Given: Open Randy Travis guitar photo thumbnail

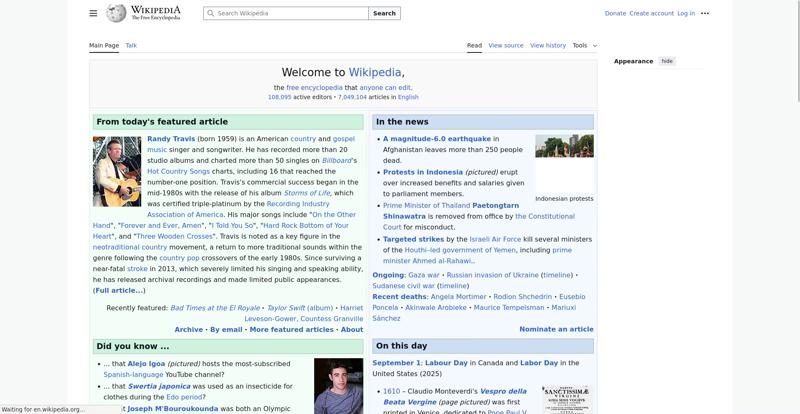Looking at the screenshot, I should click(117, 171).
